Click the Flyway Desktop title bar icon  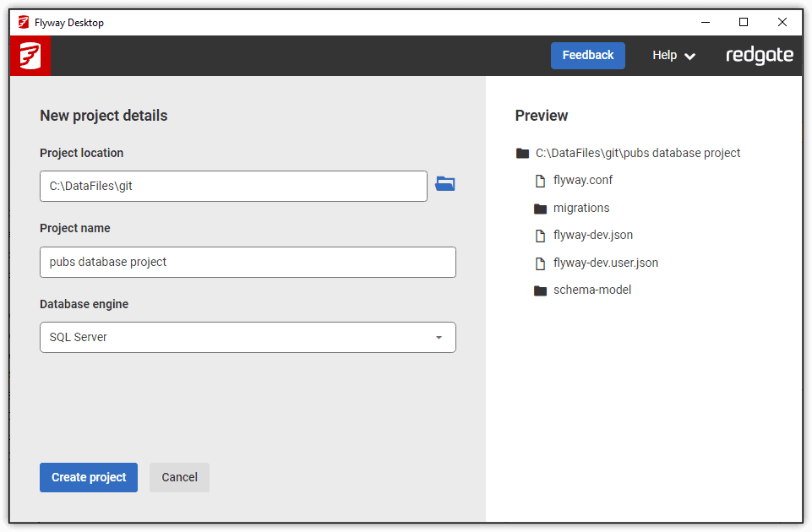pyautogui.click(x=21, y=22)
